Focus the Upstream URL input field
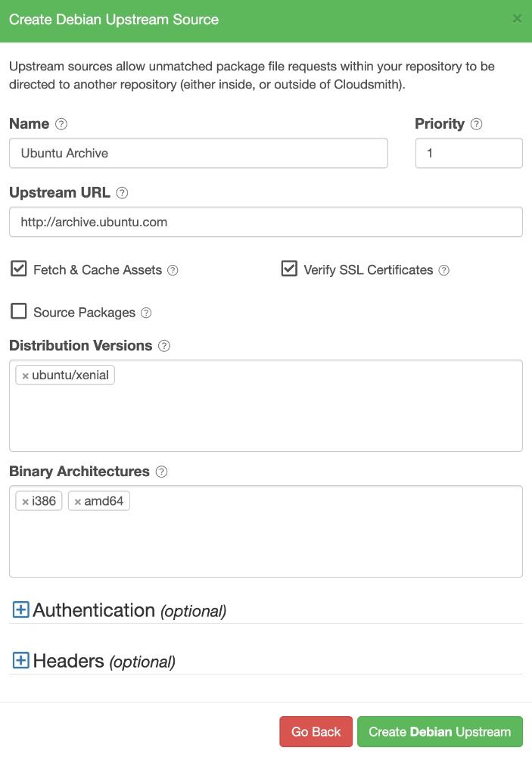 [266, 222]
